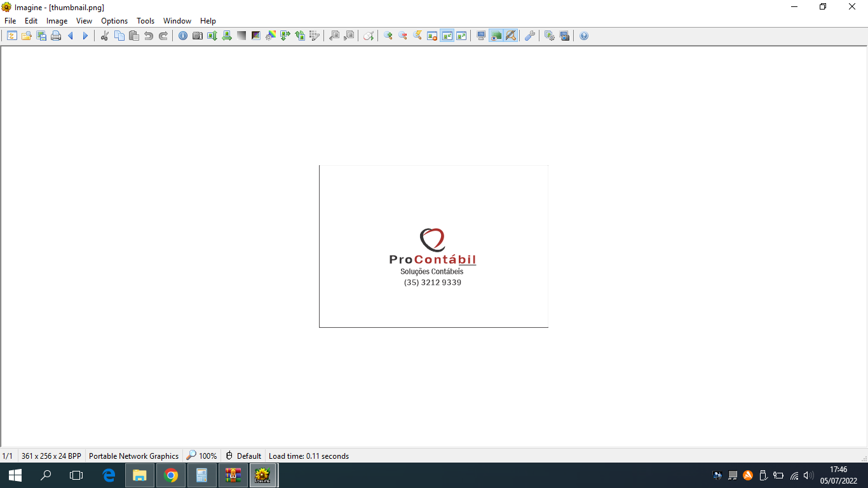
Task: Click '361 x 256 x 24 BPP' status text
Action: [x=51, y=456]
